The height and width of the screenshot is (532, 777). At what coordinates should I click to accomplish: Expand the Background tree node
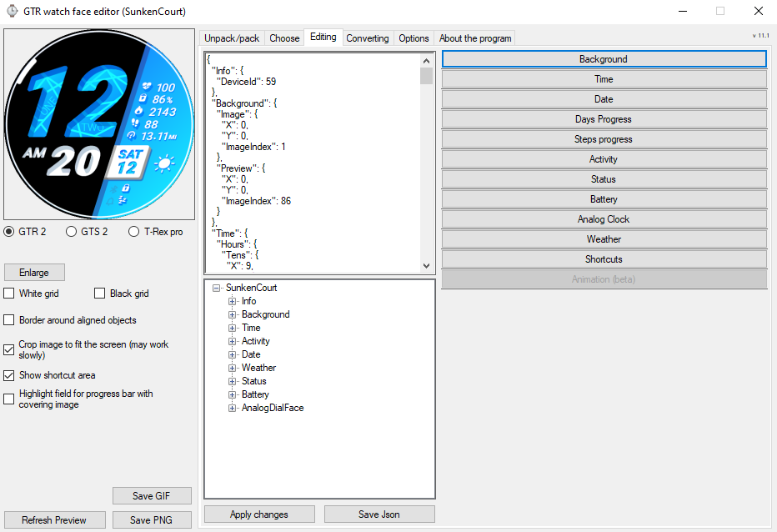232,315
